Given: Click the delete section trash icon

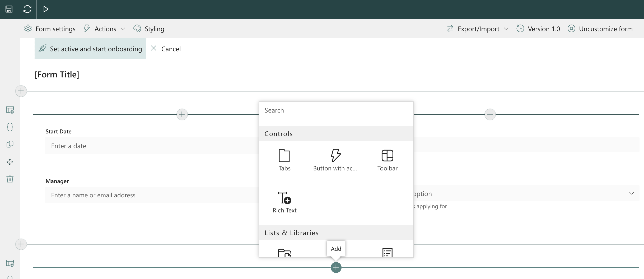Looking at the screenshot, I should pyautogui.click(x=10, y=179).
